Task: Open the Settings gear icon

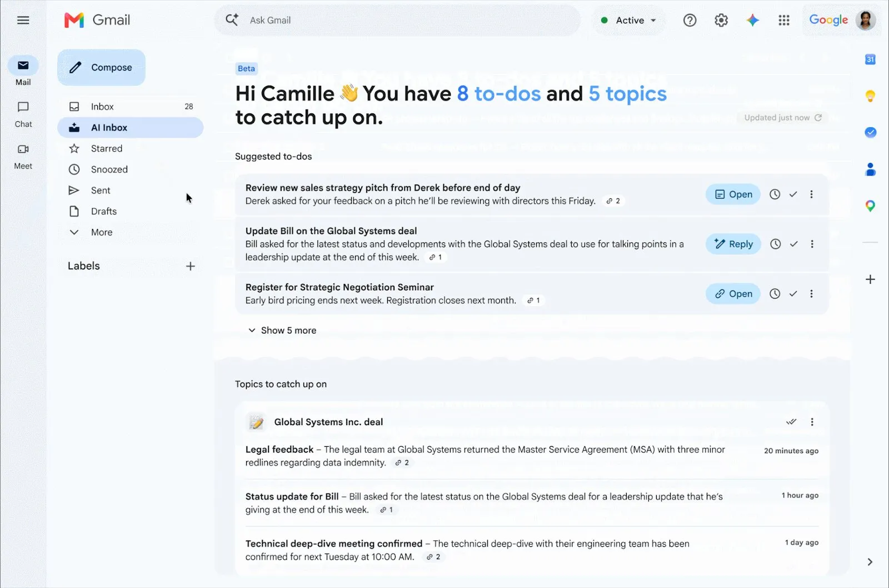Action: click(x=721, y=21)
